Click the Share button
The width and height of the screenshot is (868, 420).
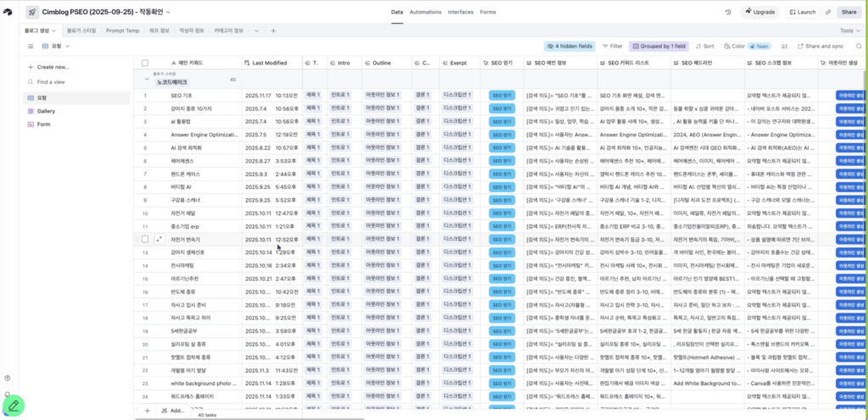849,12
